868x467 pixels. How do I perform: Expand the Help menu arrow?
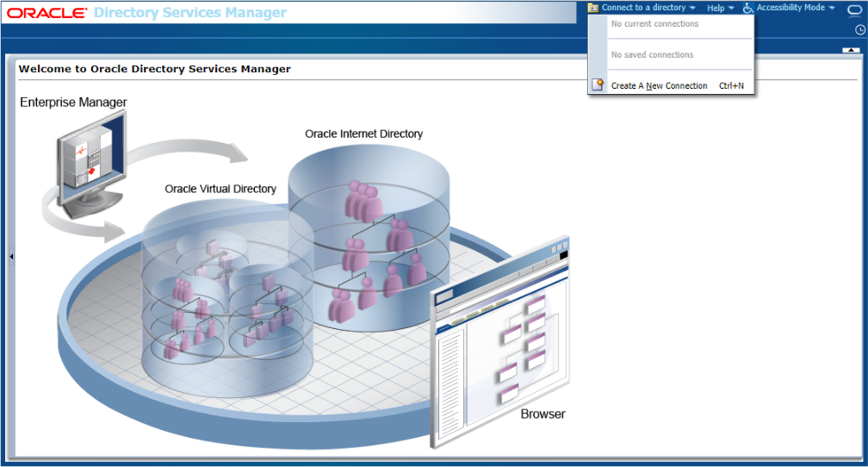coord(731,9)
